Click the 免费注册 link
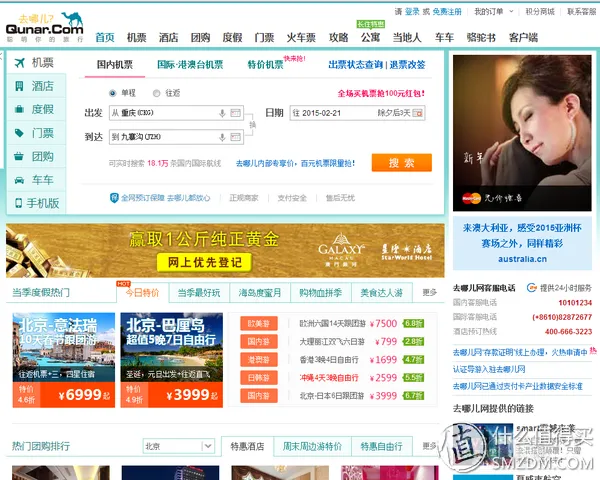The width and height of the screenshot is (600, 480). (447, 11)
